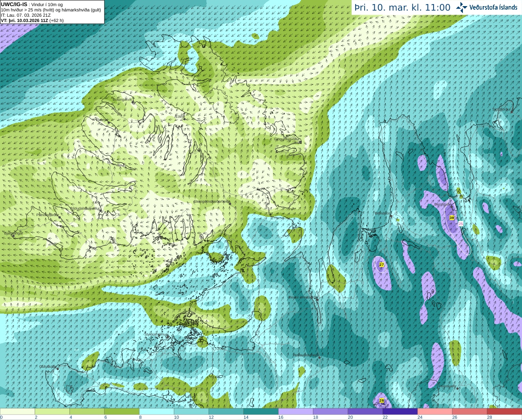Click the Gufuskálar station label
522x420 pixels.
coord(47,366)
